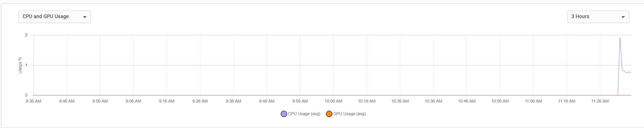This screenshot has width=644, height=128.
Task: Toggle the CPU Usage (avg) purple legend circle
Action: tap(284, 114)
